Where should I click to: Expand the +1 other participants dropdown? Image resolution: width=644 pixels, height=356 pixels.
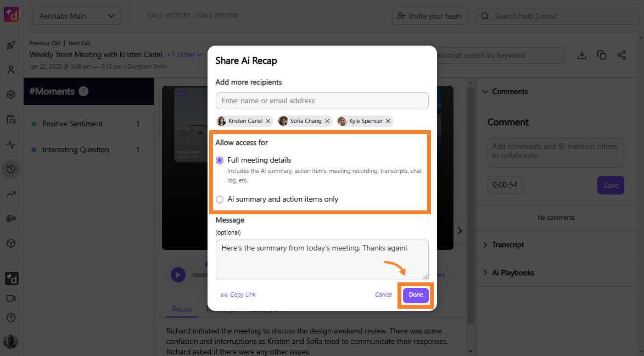tap(184, 55)
